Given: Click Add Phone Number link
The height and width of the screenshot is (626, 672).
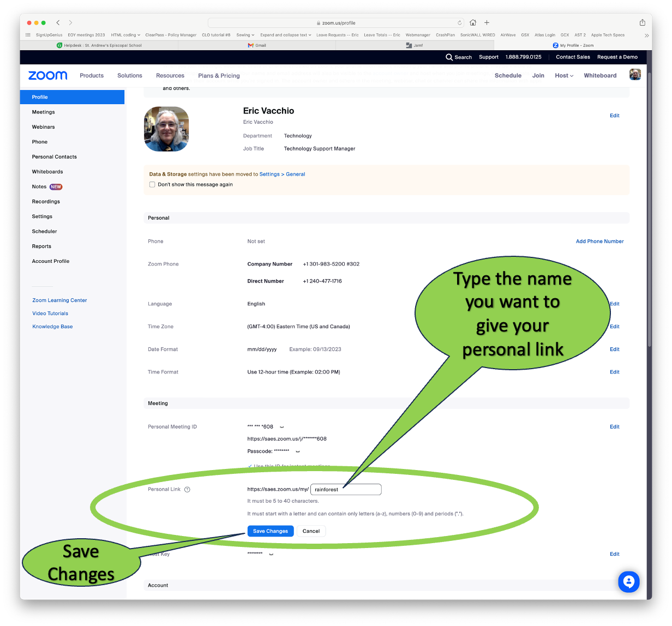Looking at the screenshot, I should (x=600, y=242).
